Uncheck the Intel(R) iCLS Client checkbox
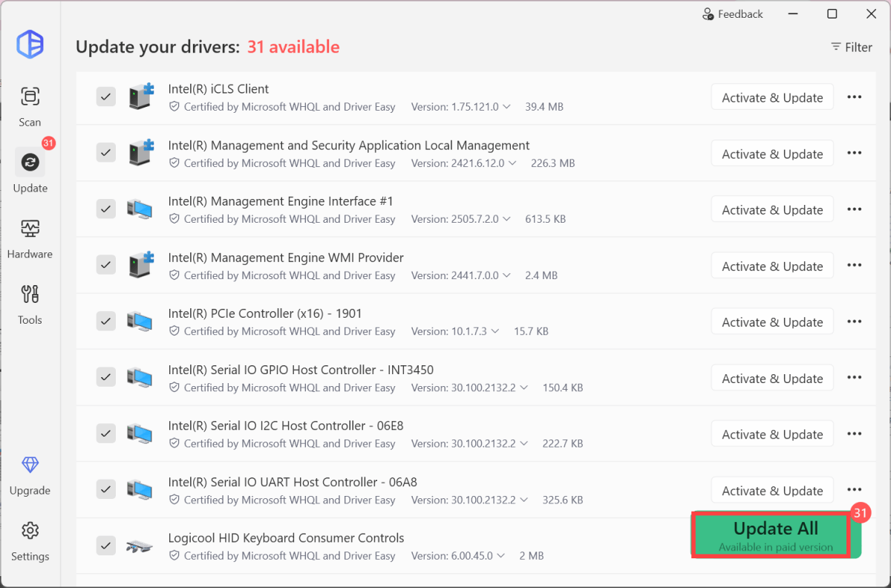891x588 pixels. click(106, 97)
